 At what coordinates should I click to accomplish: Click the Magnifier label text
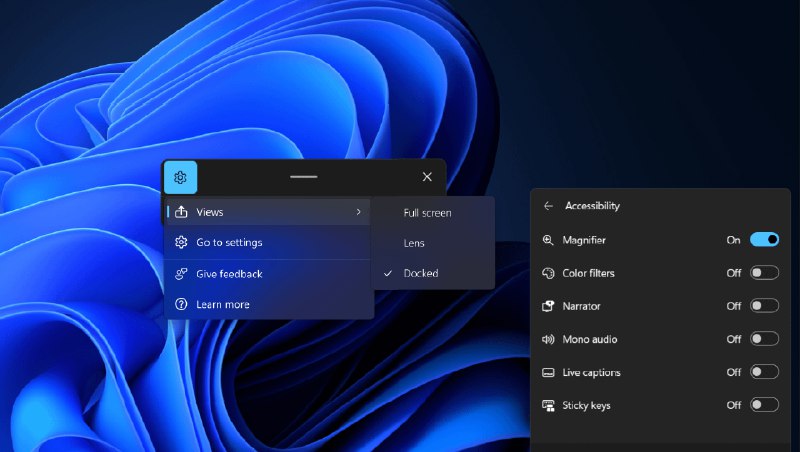point(584,240)
